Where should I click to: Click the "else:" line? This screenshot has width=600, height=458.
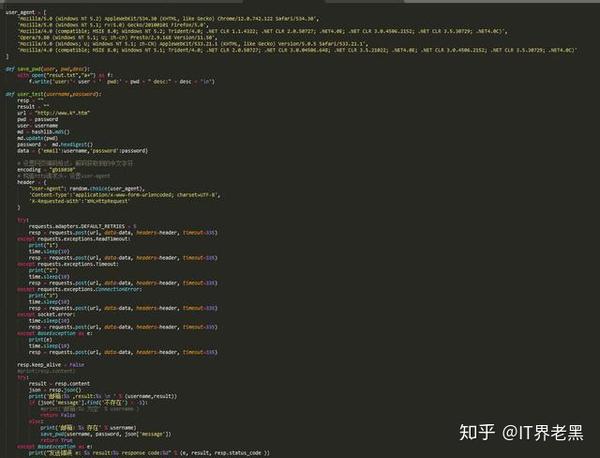pos(36,421)
